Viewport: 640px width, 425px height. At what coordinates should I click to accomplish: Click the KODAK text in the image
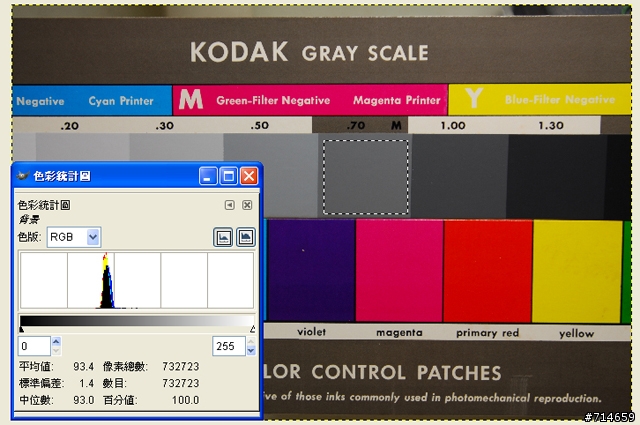239,52
